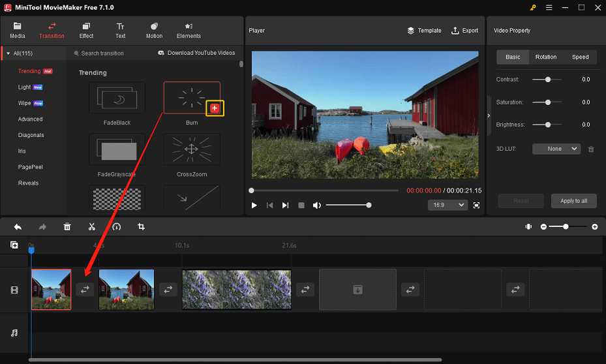The height and width of the screenshot is (364, 606).
Task: Select the Wipe transition category
Action: (24, 103)
